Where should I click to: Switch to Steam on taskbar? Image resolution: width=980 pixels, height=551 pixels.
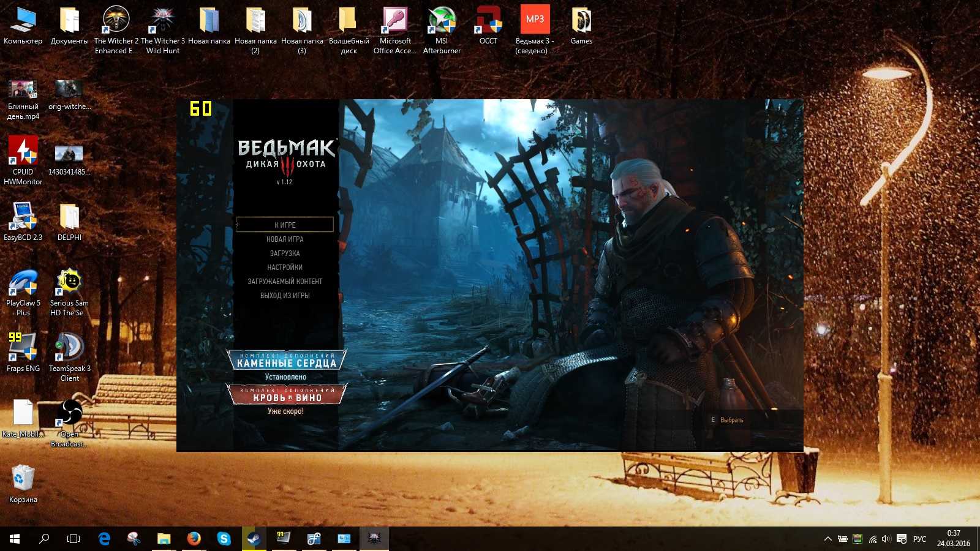click(254, 539)
